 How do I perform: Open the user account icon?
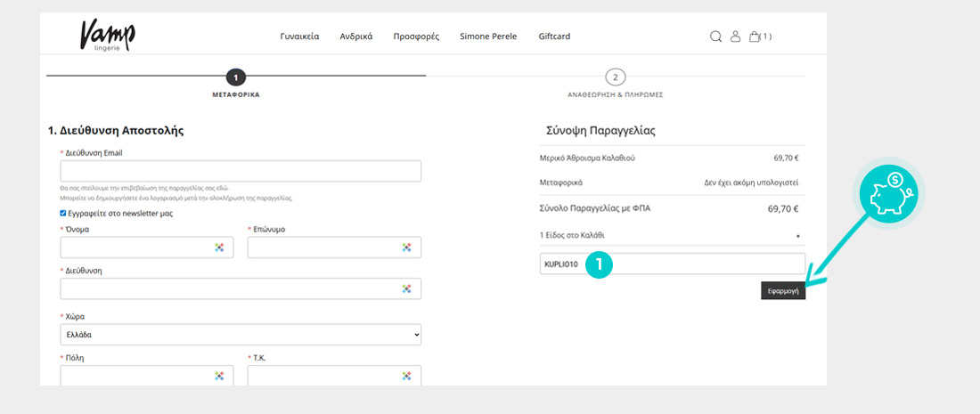735,37
